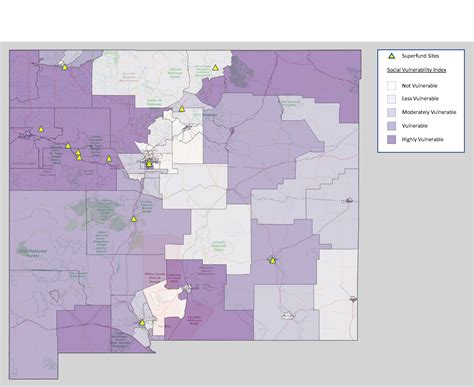Select Superfund triangle at the southernmost border city
Image resolution: width=474 pixels, height=387 pixels.
(142, 322)
